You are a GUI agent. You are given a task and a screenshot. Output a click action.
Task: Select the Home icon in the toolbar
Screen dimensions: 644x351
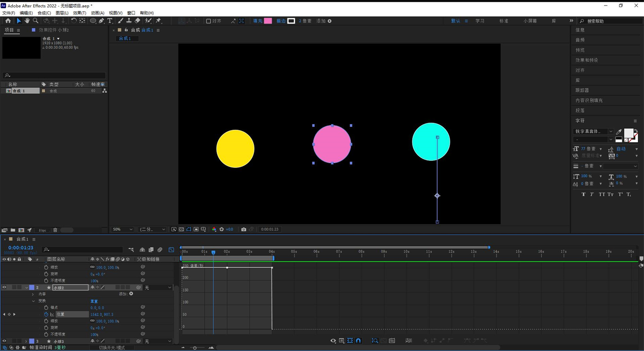click(8, 21)
